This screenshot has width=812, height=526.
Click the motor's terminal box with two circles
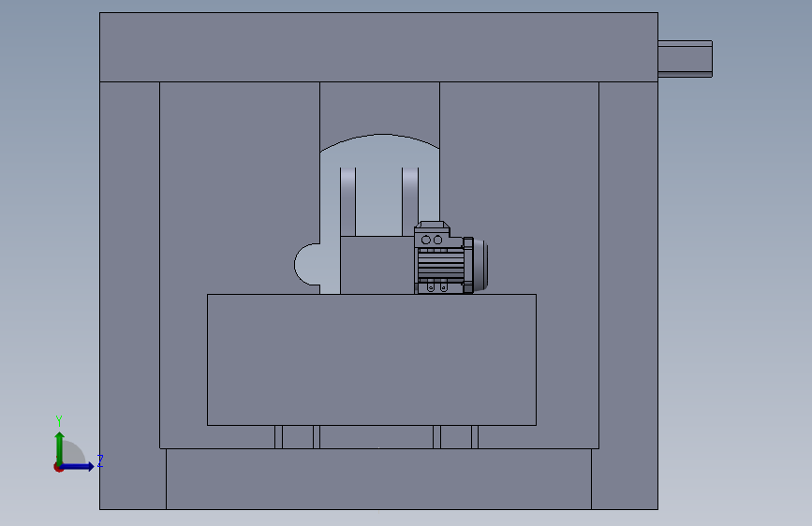pos(432,235)
